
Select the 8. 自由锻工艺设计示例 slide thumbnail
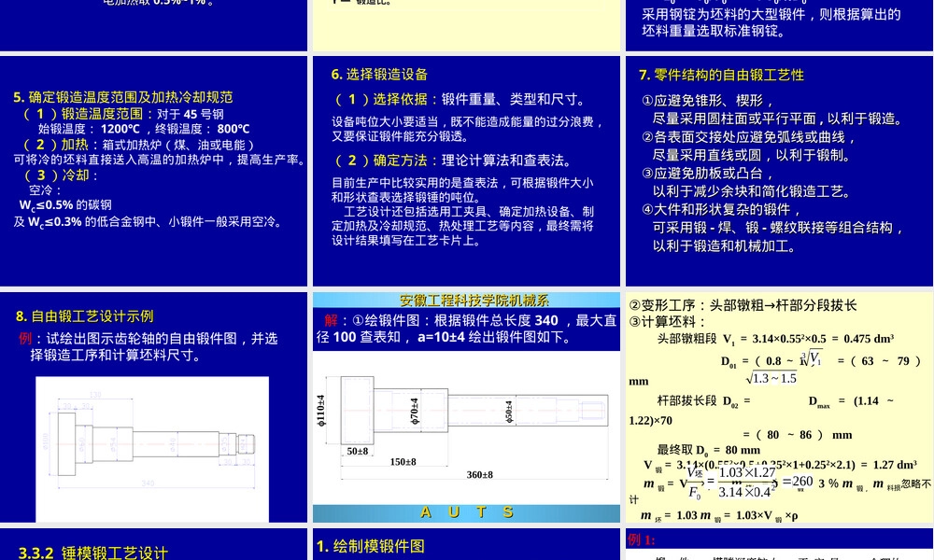point(153,407)
